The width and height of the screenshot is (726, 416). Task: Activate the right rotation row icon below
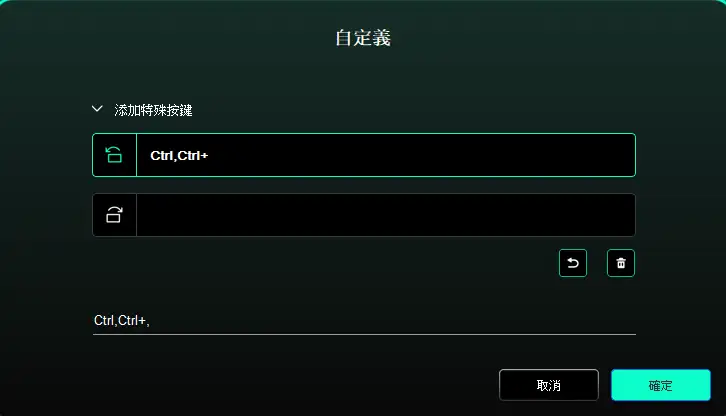(114, 214)
